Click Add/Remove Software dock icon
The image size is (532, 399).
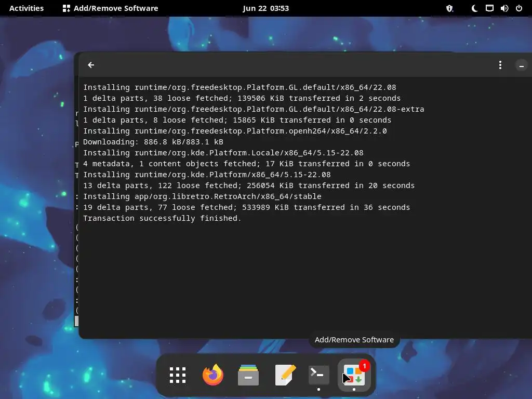pos(354,375)
